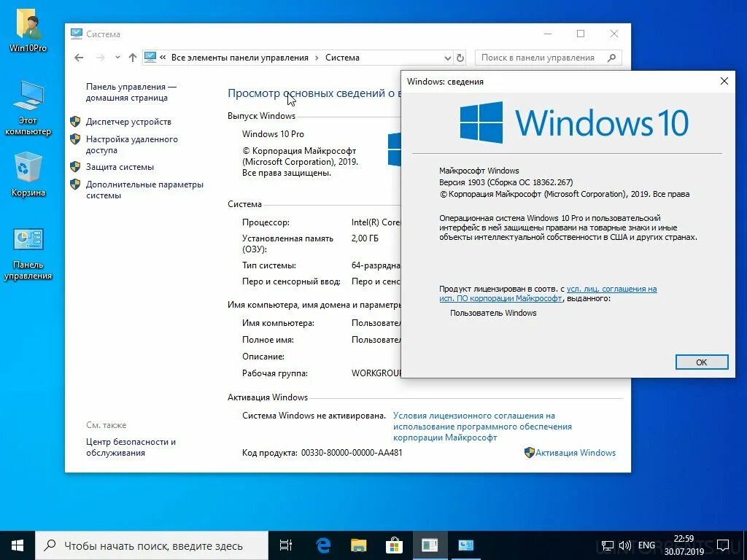
Task: Open Control Panel home page link
Action: tap(131, 92)
